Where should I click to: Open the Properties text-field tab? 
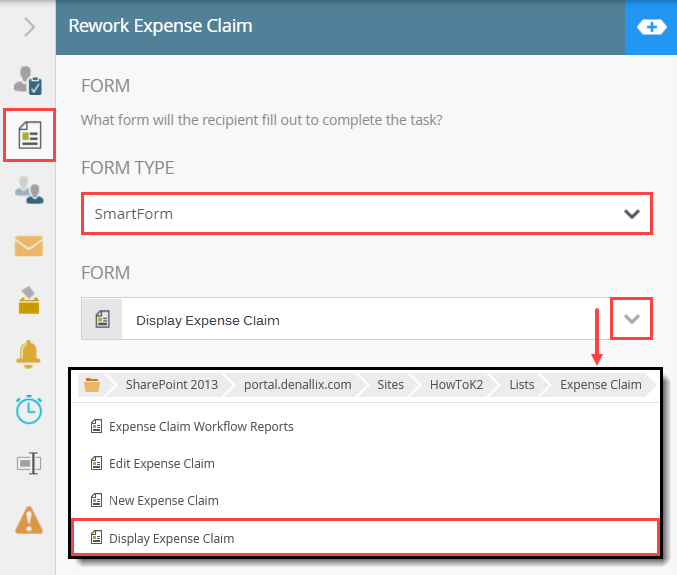29,464
